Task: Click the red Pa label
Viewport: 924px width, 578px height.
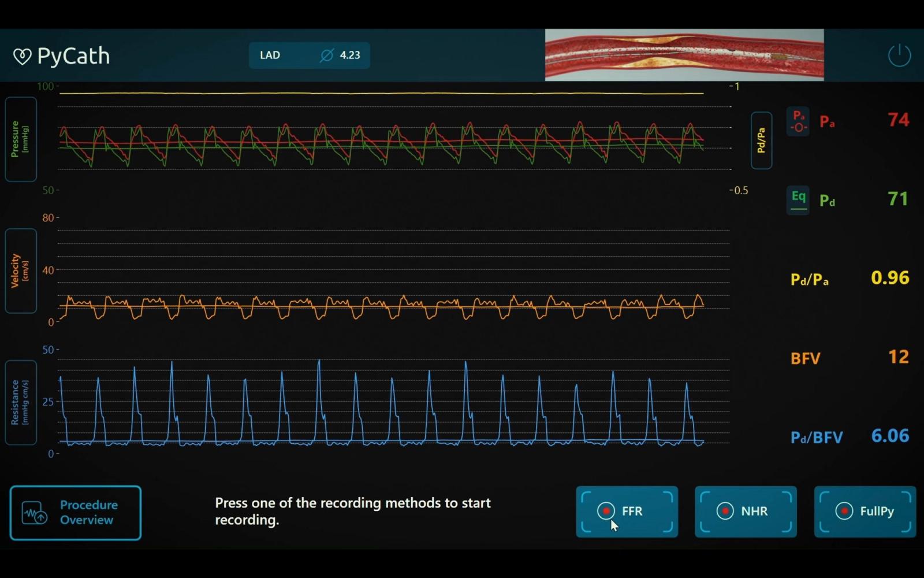Action: point(827,121)
